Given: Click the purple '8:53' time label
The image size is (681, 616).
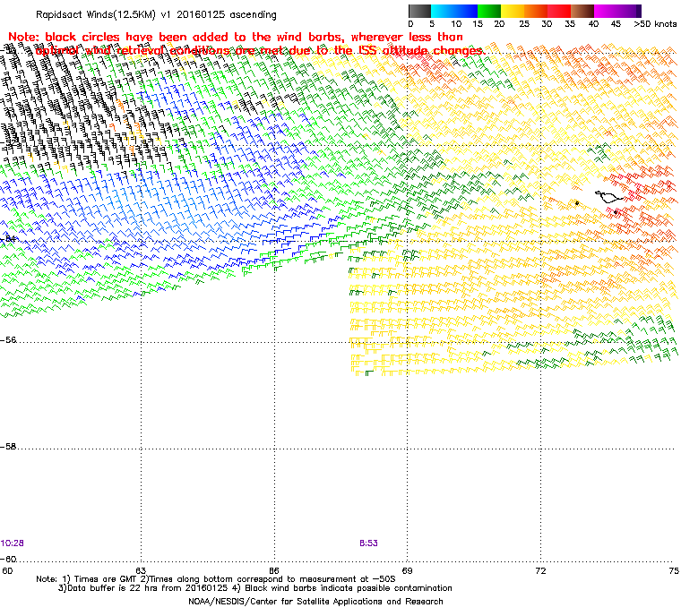Looking at the screenshot, I should click(x=368, y=543).
